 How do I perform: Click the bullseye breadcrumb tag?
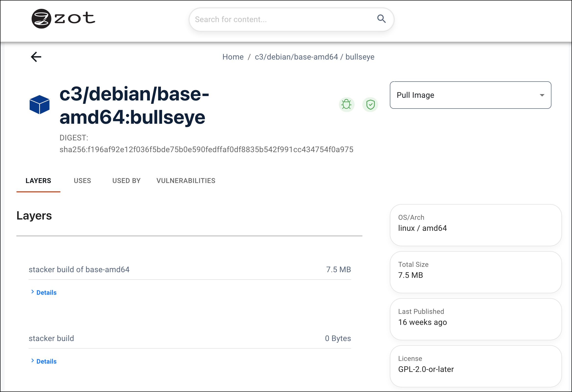pyautogui.click(x=360, y=57)
